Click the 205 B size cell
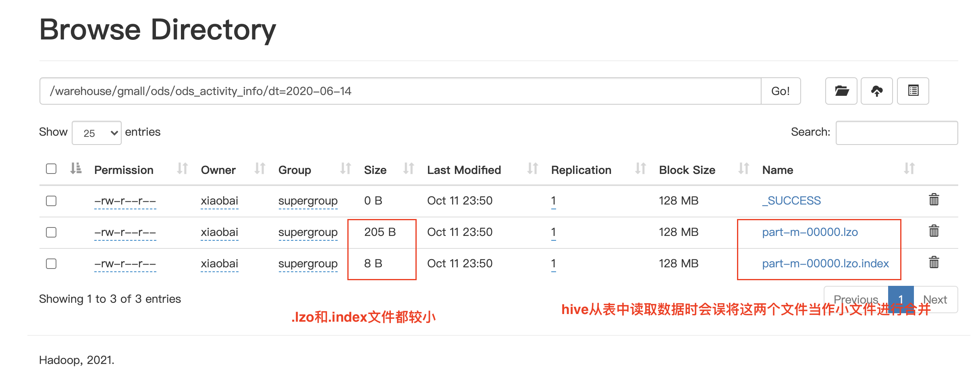The image size is (980, 372). [x=380, y=232]
